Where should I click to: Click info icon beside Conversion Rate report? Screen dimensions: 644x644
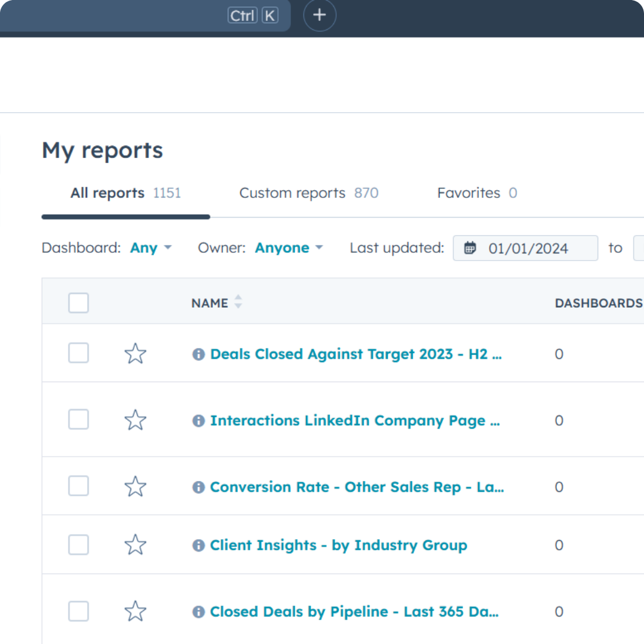199,487
